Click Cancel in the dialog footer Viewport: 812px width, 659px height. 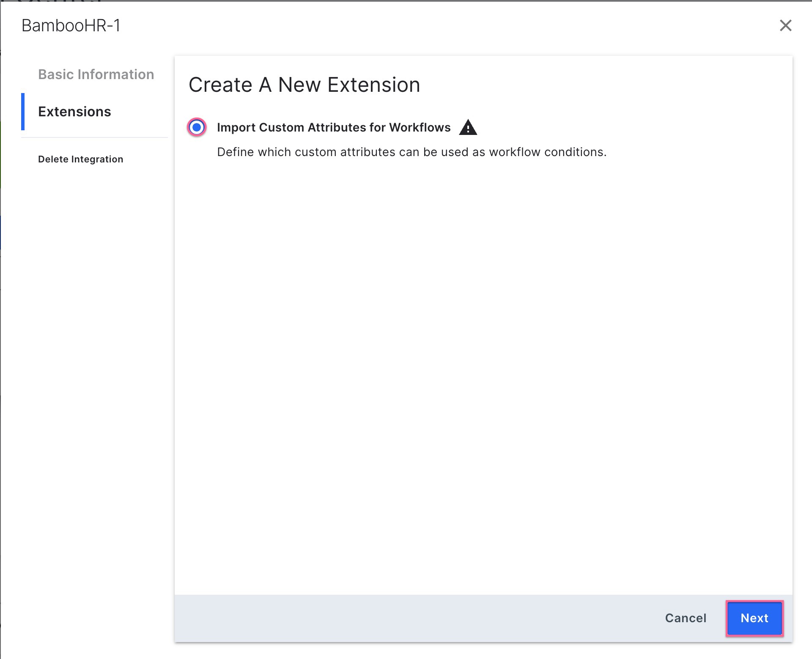click(685, 618)
